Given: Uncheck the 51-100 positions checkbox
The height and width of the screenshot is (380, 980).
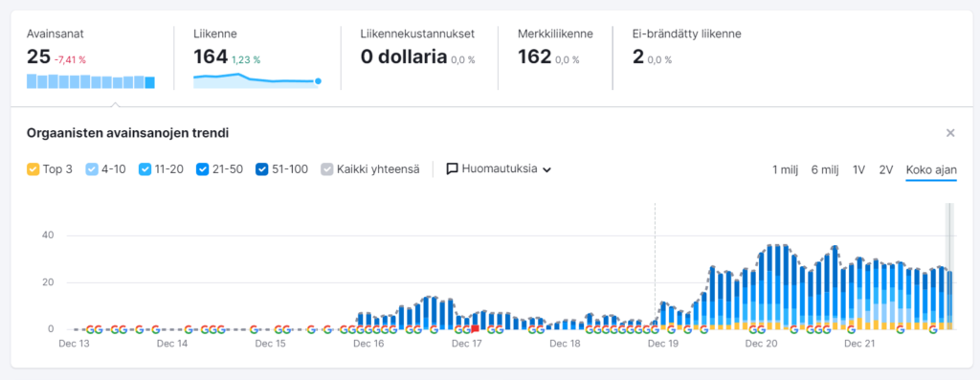Looking at the screenshot, I should click(261, 168).
